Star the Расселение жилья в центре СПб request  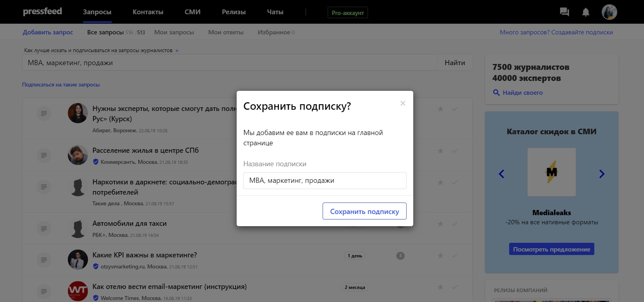(x=441, y=151)
